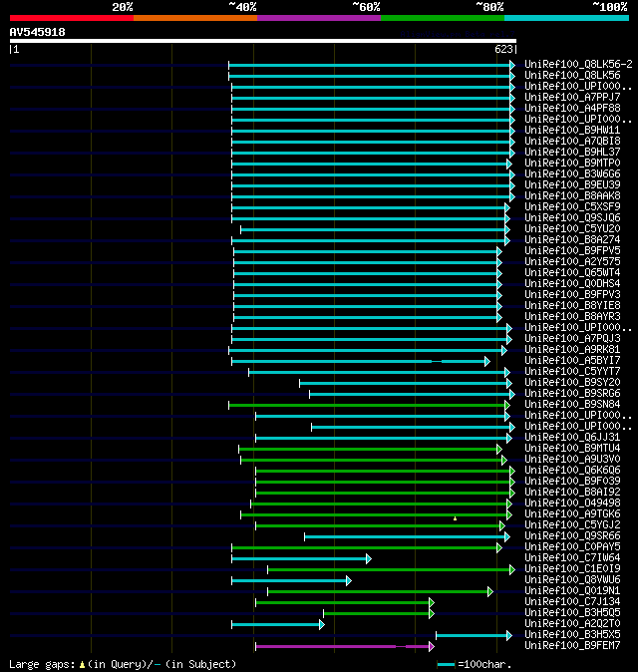
Task: Click the UniRef100_B3W6G6 label
Action: 572,174
